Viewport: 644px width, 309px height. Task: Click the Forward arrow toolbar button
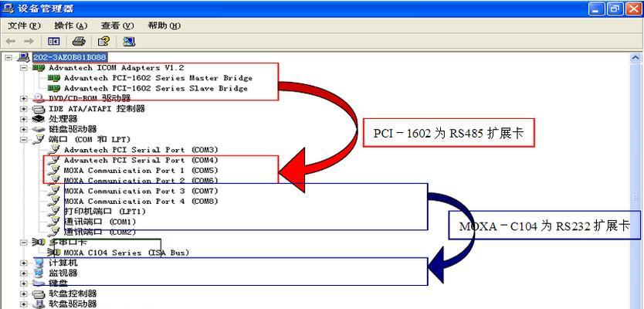coord(29,42)
